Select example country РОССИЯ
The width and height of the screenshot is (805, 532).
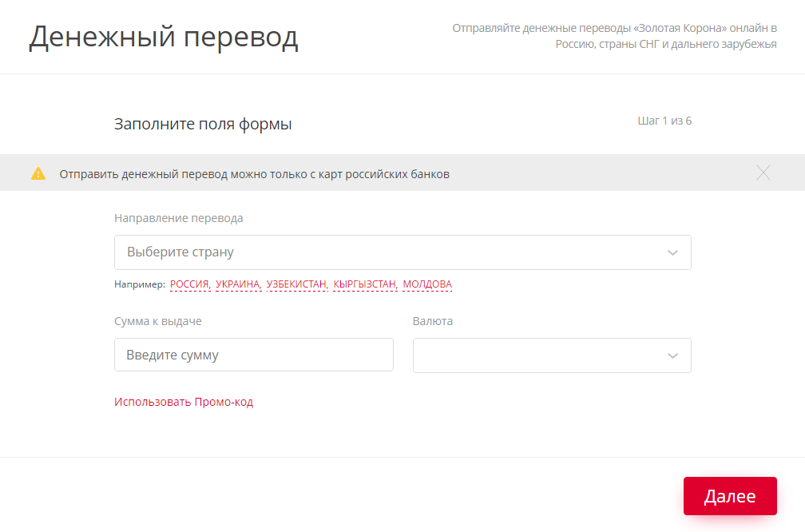(190, 284)
